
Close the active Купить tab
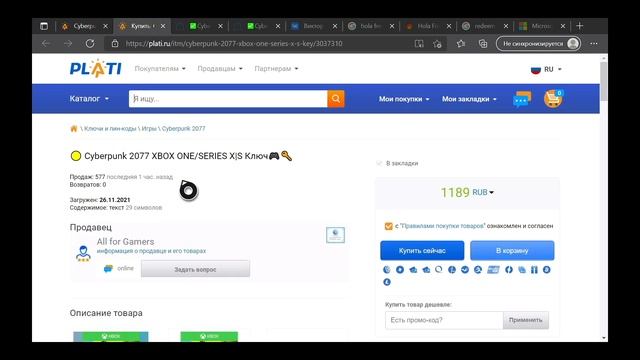163,26
